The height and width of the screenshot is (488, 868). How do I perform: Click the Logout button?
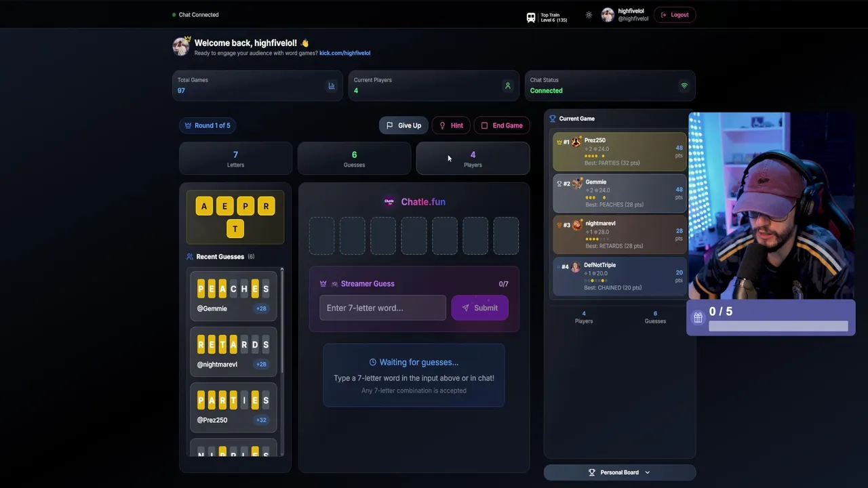point(675,15)
